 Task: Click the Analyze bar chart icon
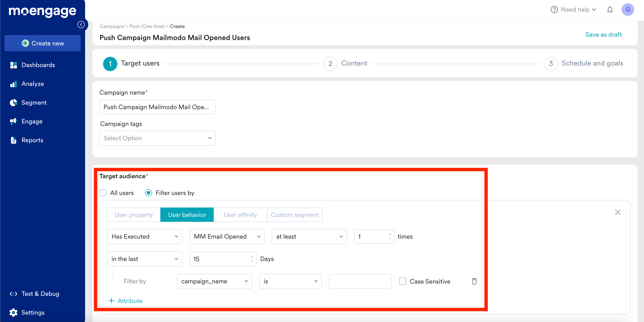(x=13, y=84)
